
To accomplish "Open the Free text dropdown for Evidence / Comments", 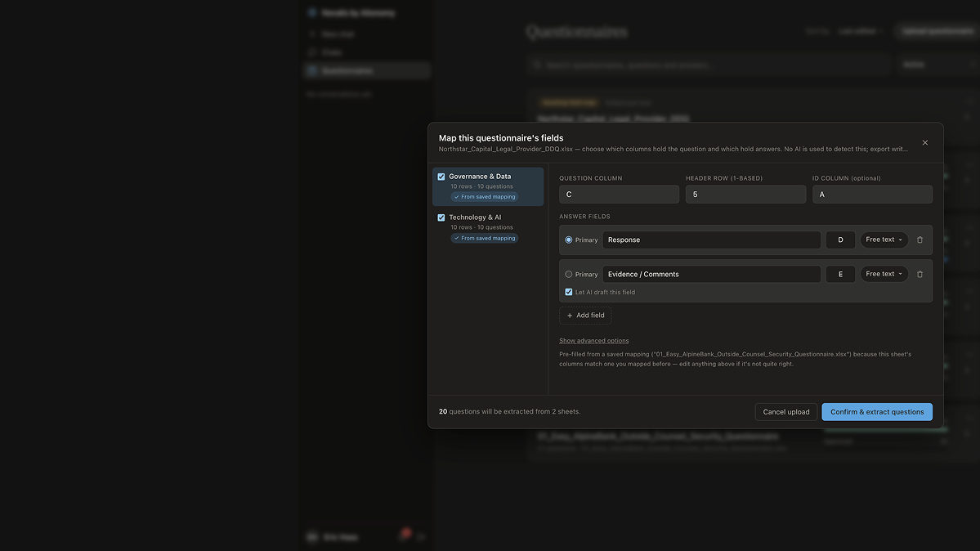I will 884,274.
